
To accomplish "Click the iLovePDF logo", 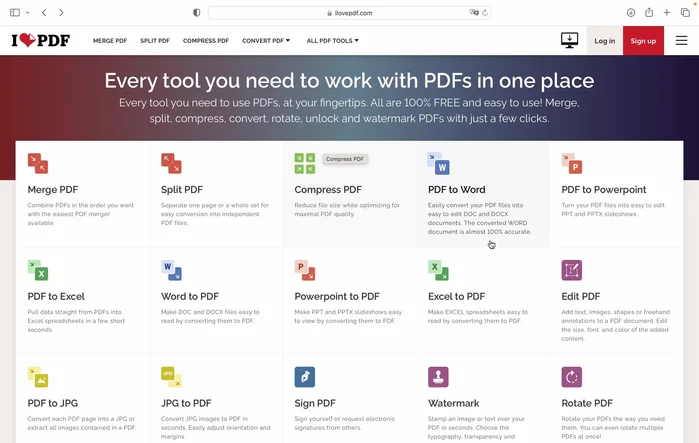I will tap(41, 41).
